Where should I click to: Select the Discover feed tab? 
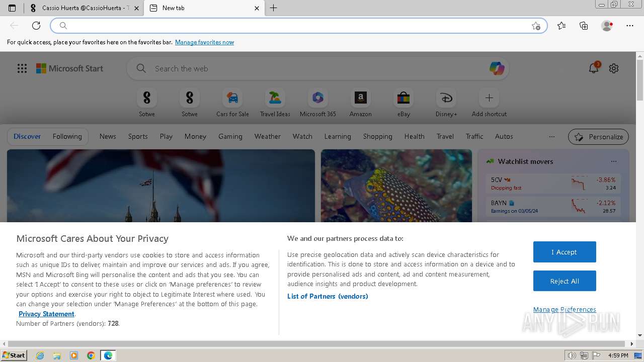click(x=27, y=136)
